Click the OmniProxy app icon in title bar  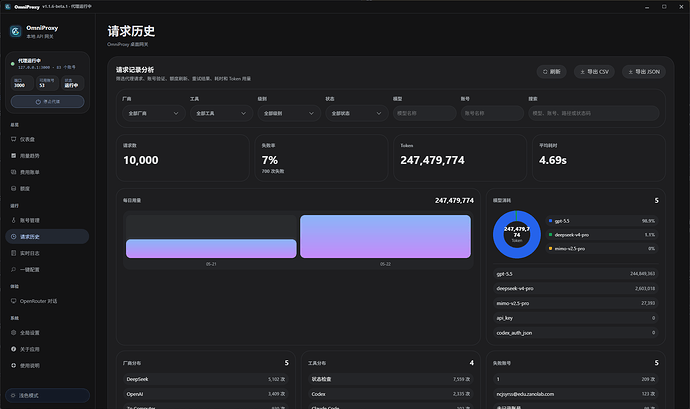click(7, 7)
